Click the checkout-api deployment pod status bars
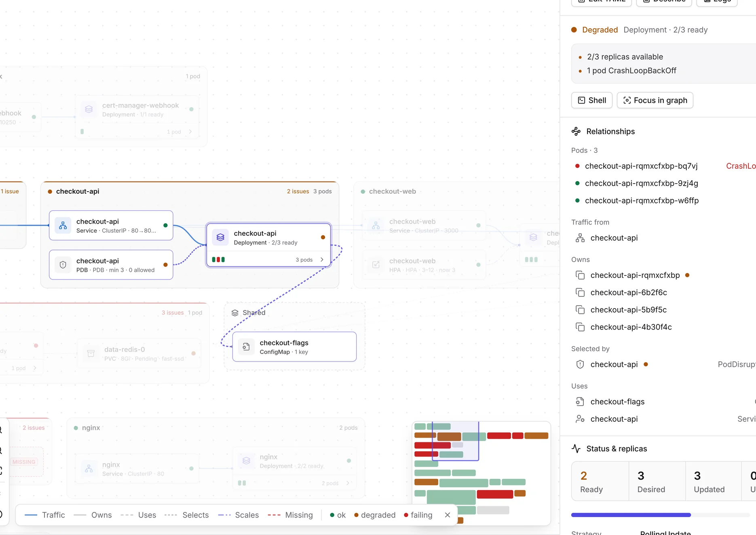This screenshot has width=756, height=535. click(x=218, y=260)
